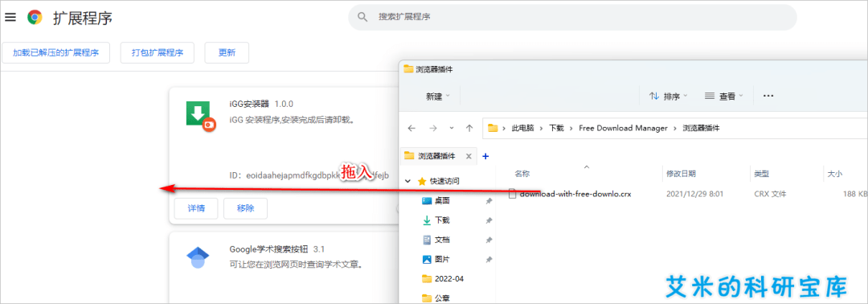
Task: Select the 浏览器插件 Explorer tab
Action: click(x=436, y=156)
